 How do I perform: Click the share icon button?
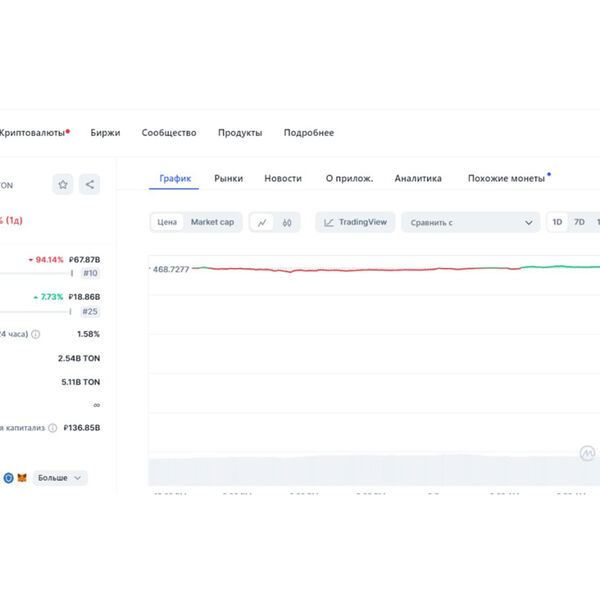pos(90,184)
